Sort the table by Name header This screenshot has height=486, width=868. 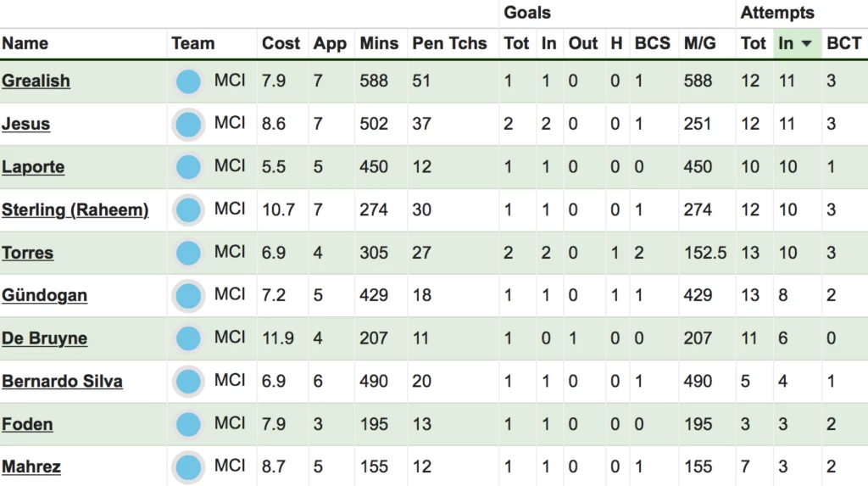pos(25,43)
